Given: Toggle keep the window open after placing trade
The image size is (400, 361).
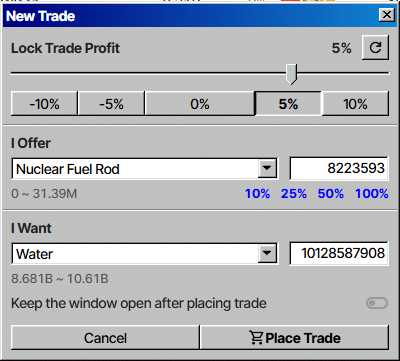Looking at the screenshot, I should click(x=377, y=303).
